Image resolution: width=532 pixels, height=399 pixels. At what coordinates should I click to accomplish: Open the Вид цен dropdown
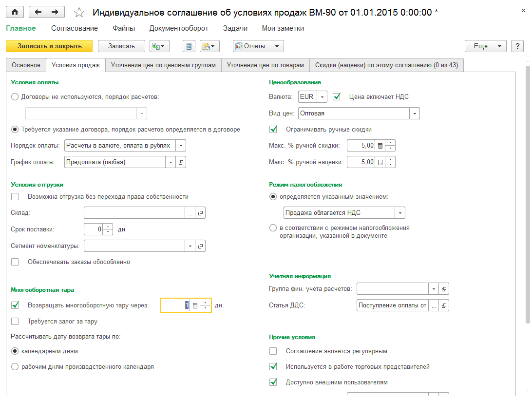pos(415,113)
